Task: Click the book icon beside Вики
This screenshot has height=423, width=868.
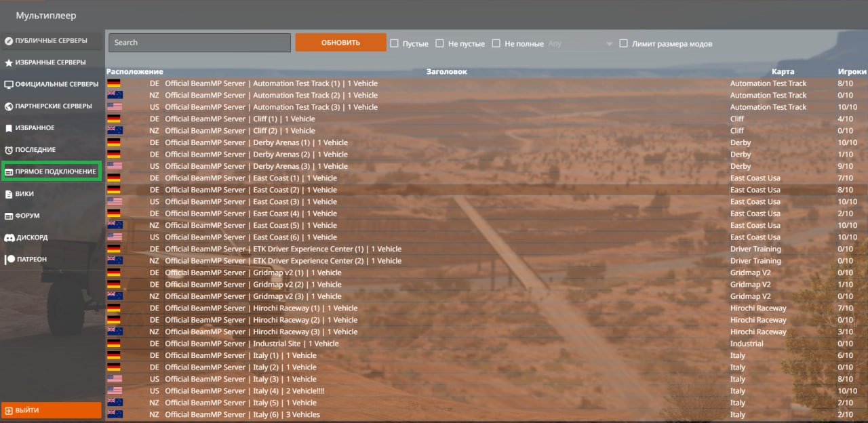Action: pyautogui.click(x=9, y=194)
